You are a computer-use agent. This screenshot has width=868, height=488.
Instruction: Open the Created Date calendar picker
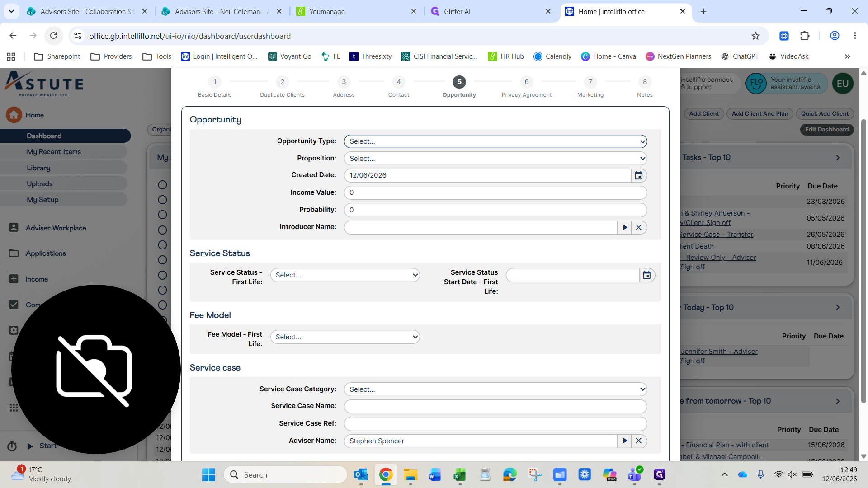(638, 175)
